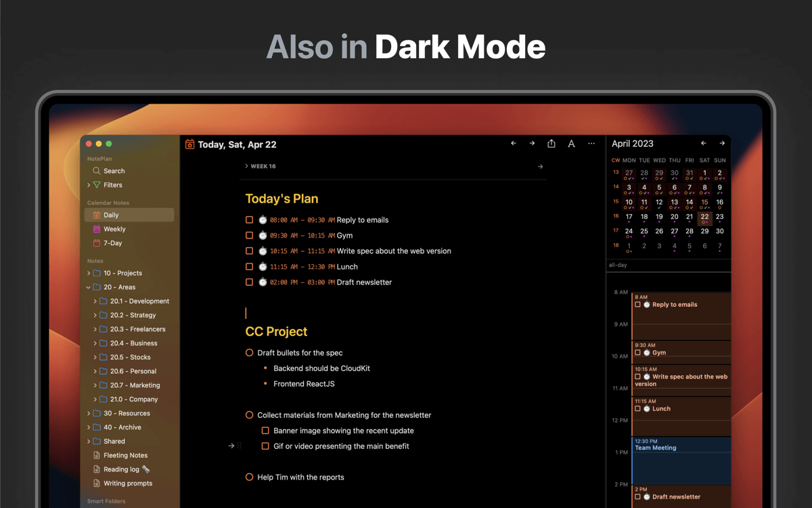Go to next day with note forward arrow
This screenshot has height=508, width=812.
click(532, 144)
